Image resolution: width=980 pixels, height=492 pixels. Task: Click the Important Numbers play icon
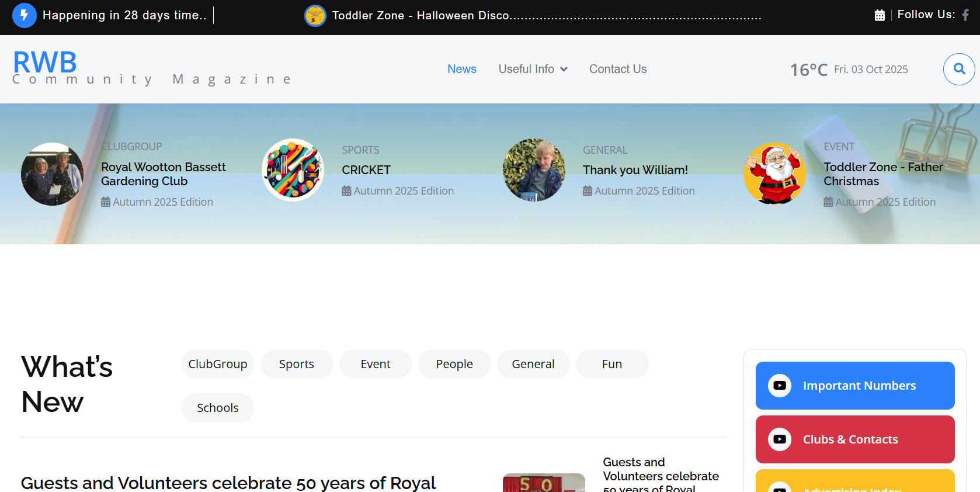[780, 386]
